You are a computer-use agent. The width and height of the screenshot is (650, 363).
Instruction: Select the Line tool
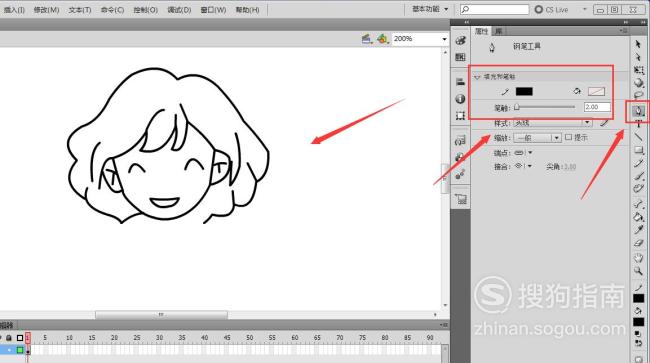click(x=638, y=136)
